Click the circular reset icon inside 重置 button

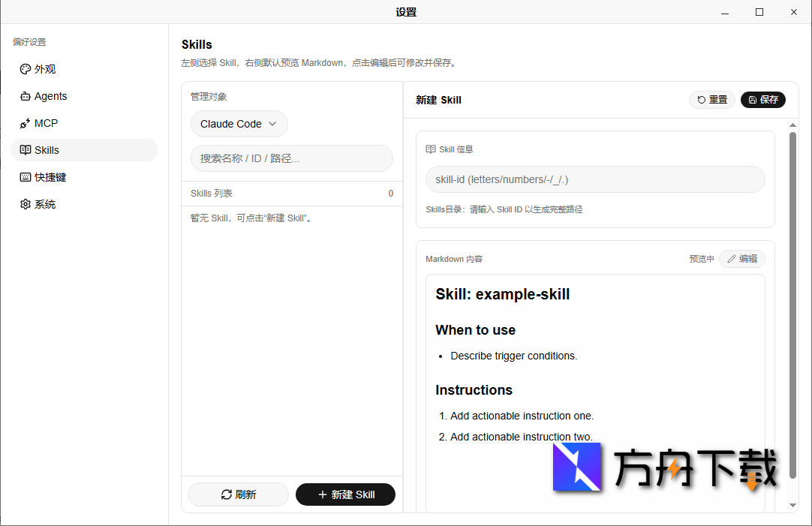click(x=700, y=99)
